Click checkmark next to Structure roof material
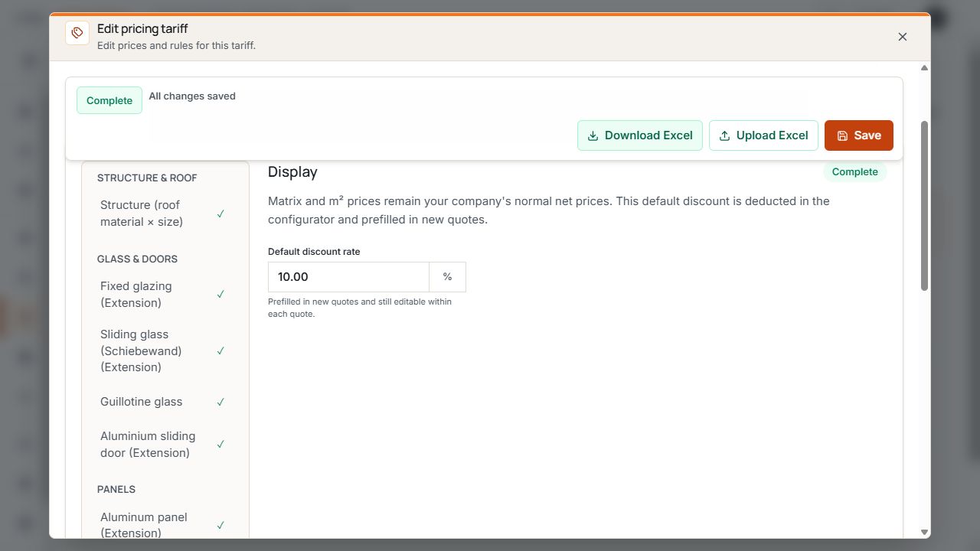The image size is (980, 551). [x=220, y=214]
